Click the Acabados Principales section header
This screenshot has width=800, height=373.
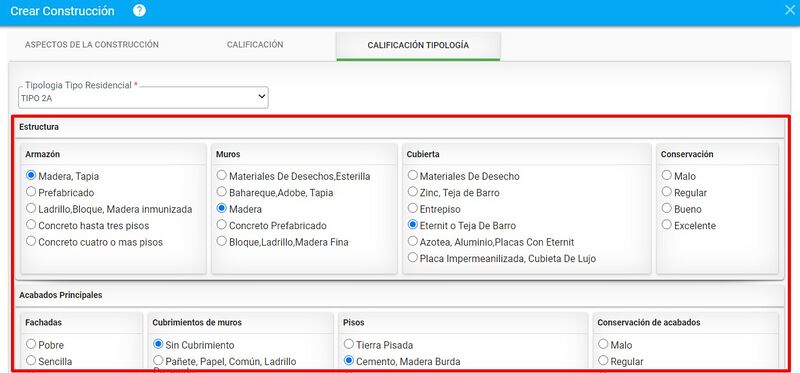61,295
